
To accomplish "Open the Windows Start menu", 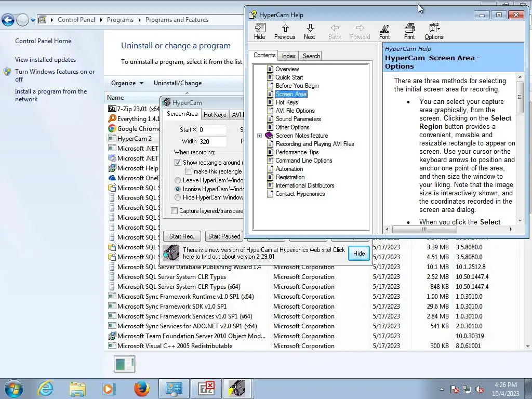I will click(14, 389).
